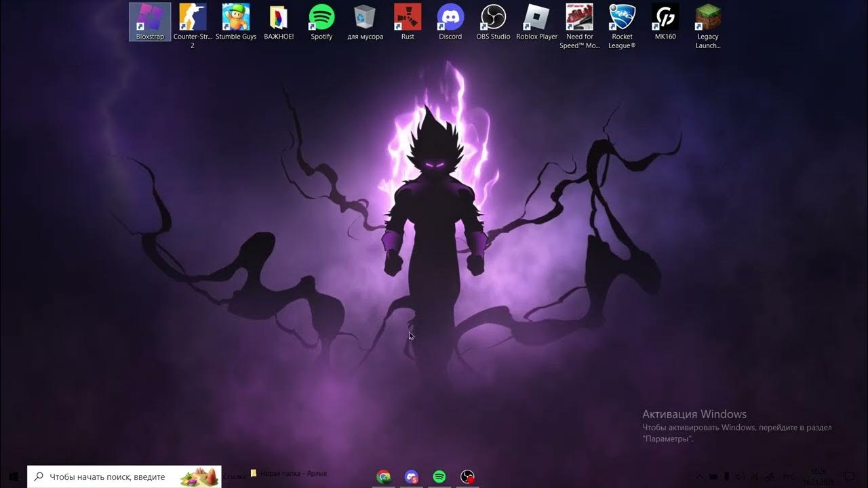Select the recycle bin 'для мусора'
The image size is (868, 488).
365,22
